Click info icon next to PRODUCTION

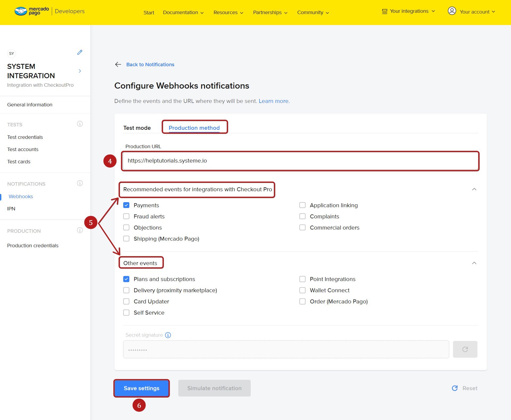80,230
